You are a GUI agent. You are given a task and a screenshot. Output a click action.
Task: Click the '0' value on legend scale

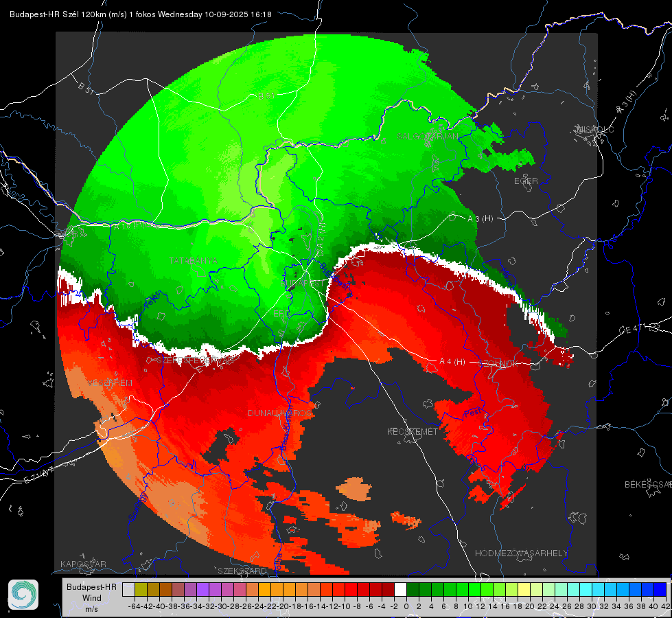coord(406,606)
